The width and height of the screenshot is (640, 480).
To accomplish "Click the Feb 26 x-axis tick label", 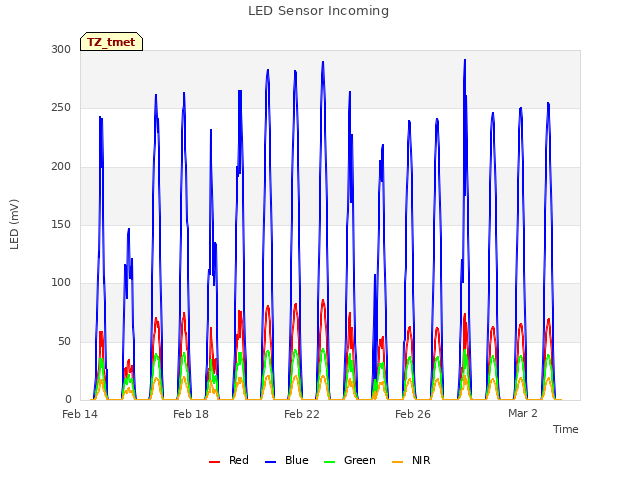I will click(x=413, y=414).
